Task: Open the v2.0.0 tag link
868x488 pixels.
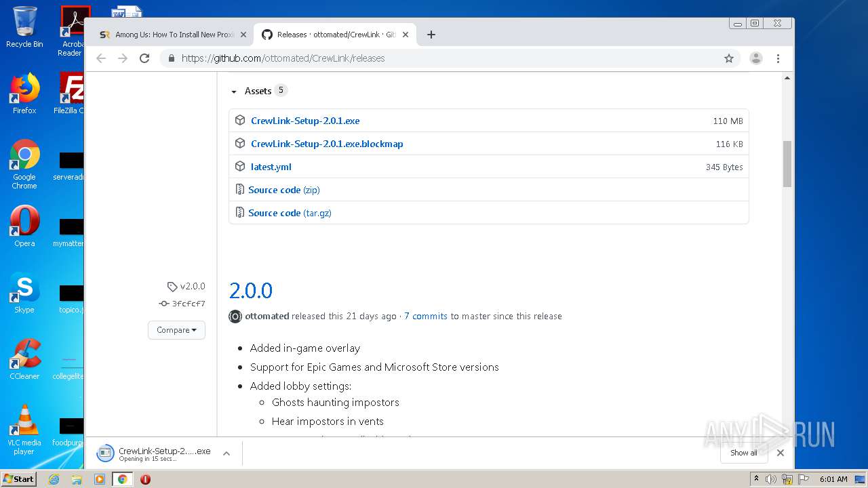Action: tap(186, 286)
